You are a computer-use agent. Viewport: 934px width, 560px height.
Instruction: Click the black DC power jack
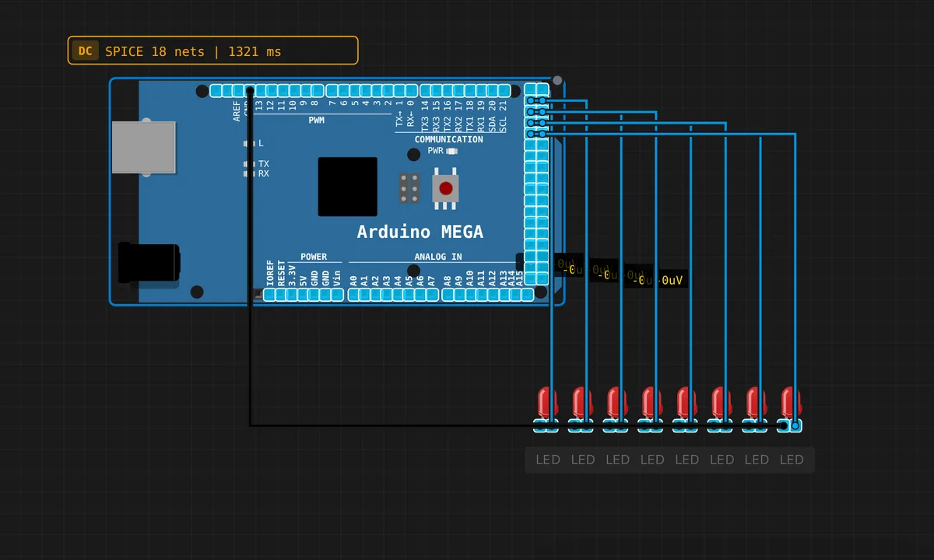coord(149,263)
